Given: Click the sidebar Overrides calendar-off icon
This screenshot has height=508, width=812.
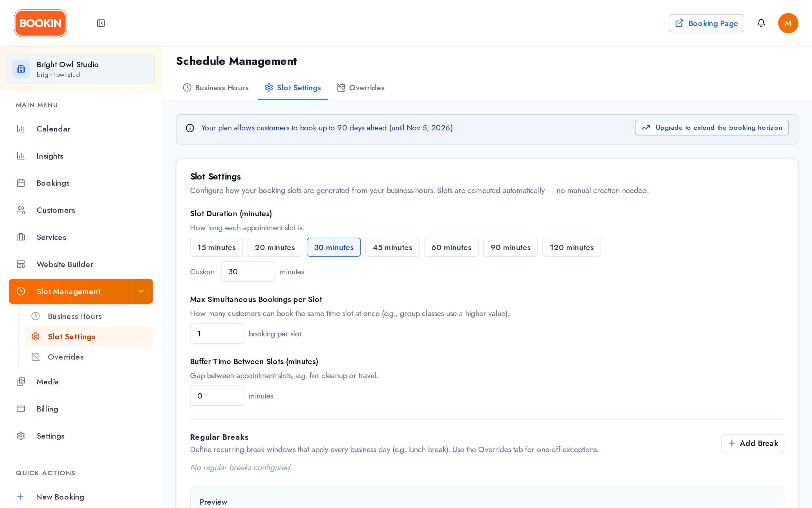Looking at the screenshot, I should (36, 357).
